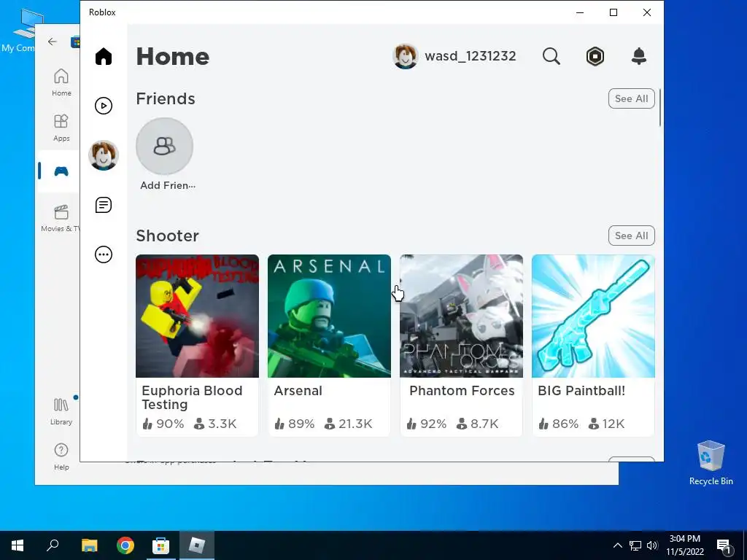The height and width of the screenshot is (560, 747).
Task: Click the back arrow in Microsoft Store window
Action: tap(53, 42)
